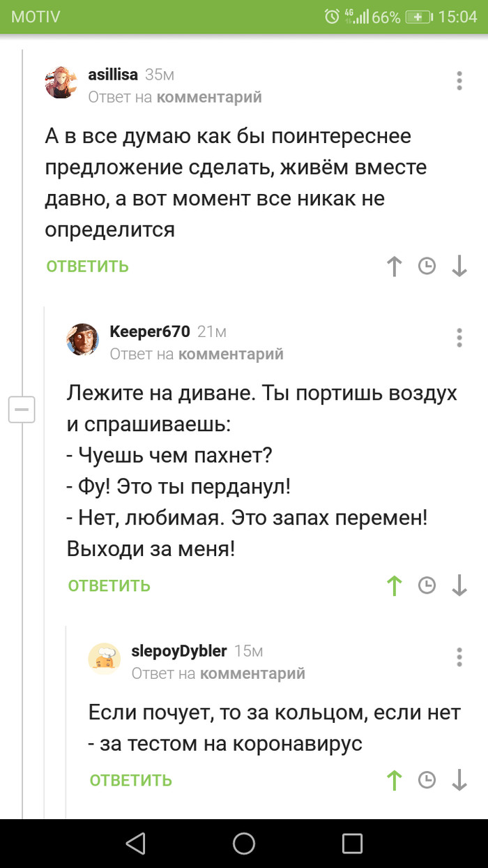Collapse the comment thread with minus box

click(22, 409)
